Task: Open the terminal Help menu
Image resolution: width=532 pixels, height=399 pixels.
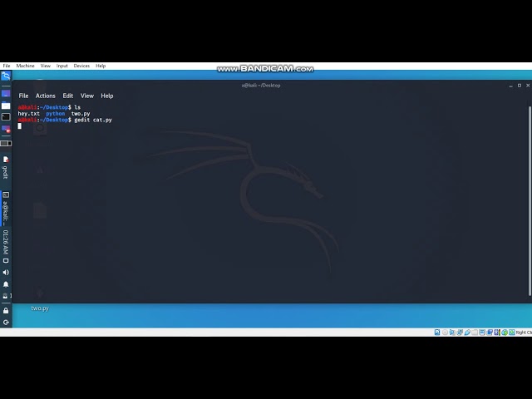Action: 107,96
